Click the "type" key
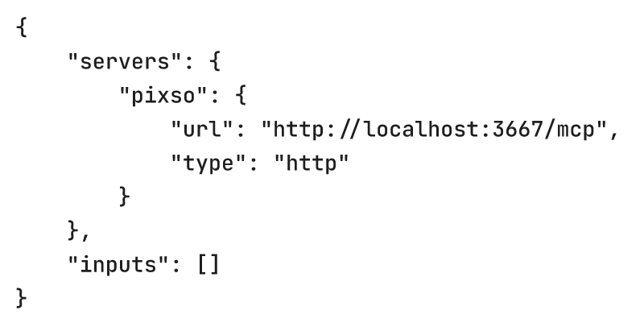644x331 pixels. point(208,163)
